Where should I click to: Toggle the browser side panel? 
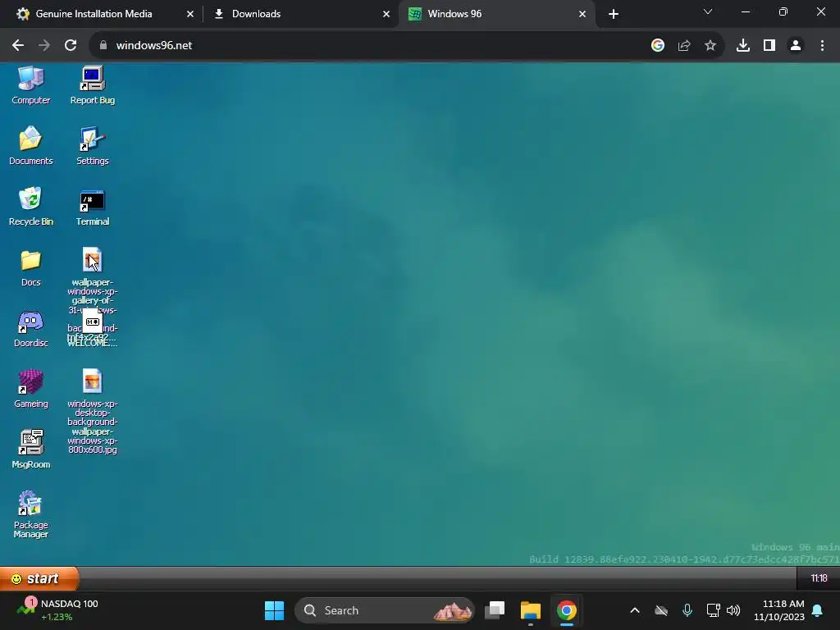[x=769, y=46]
